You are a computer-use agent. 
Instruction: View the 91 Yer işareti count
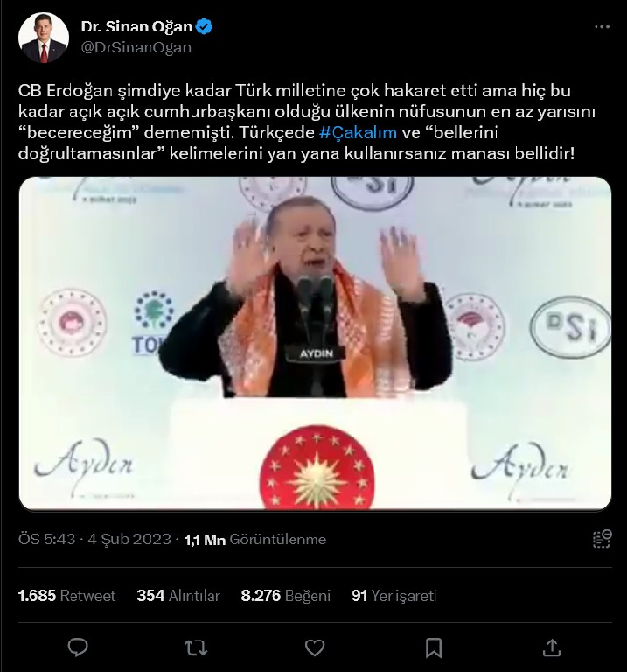coord(394,596)
